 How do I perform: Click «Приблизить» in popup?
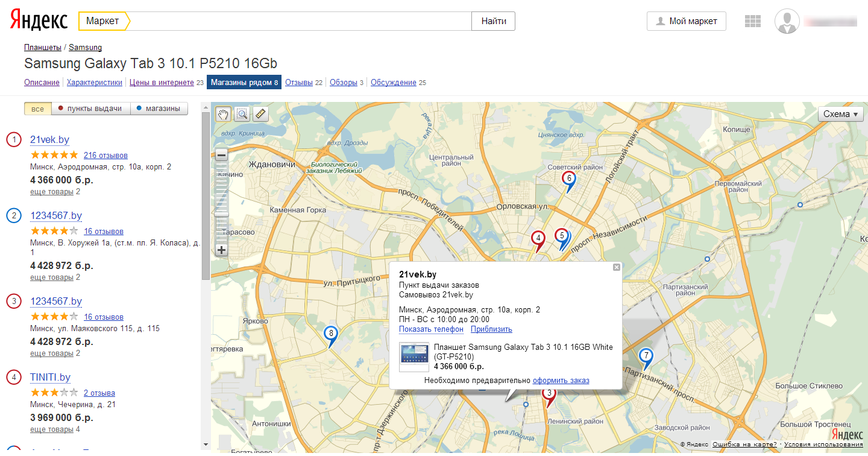click(491, 329)
